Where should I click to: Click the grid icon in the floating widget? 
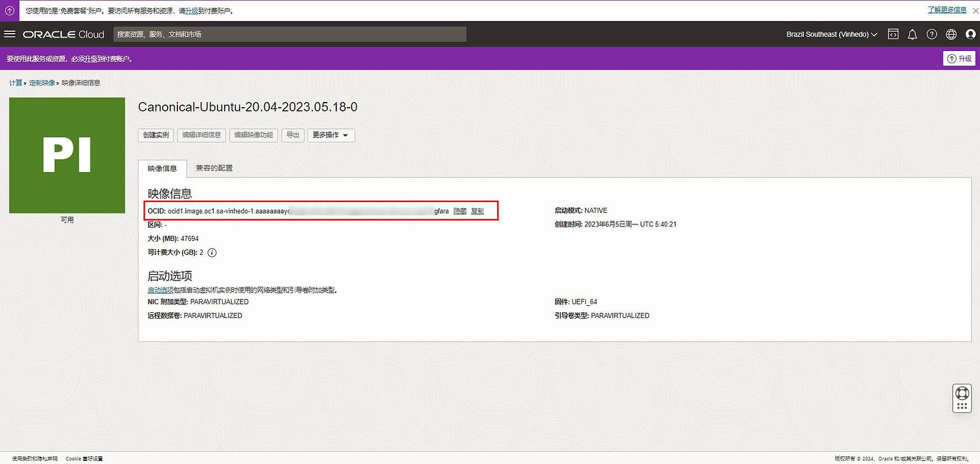pyautogui.click(x=961, y=405)
